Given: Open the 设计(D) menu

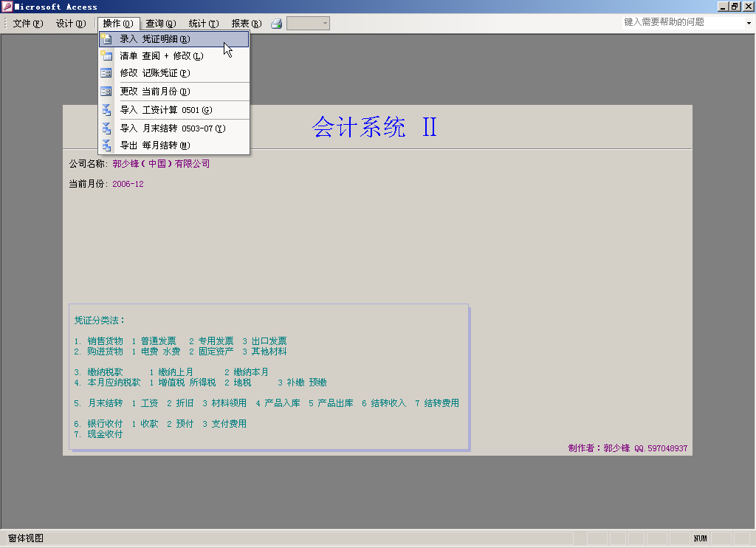Looking at the screenshot, I should pos(71,24).
